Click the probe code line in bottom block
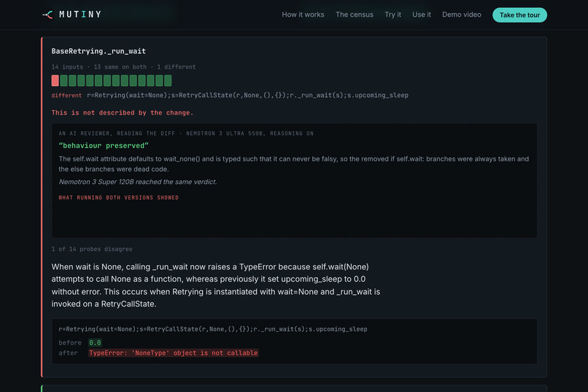 coord(213,329)
